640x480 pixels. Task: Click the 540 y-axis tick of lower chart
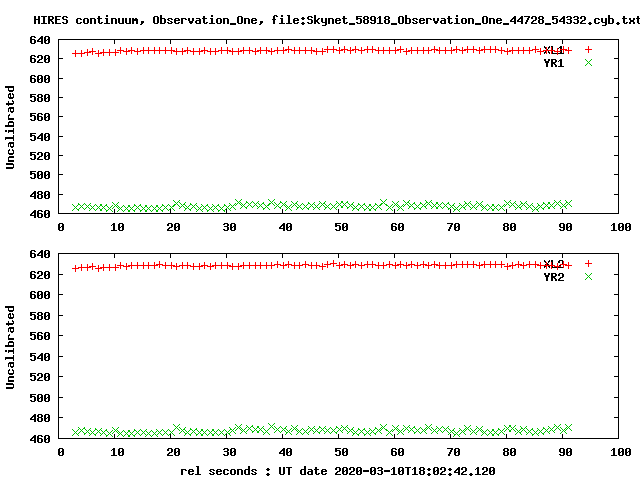click(40, 357)
